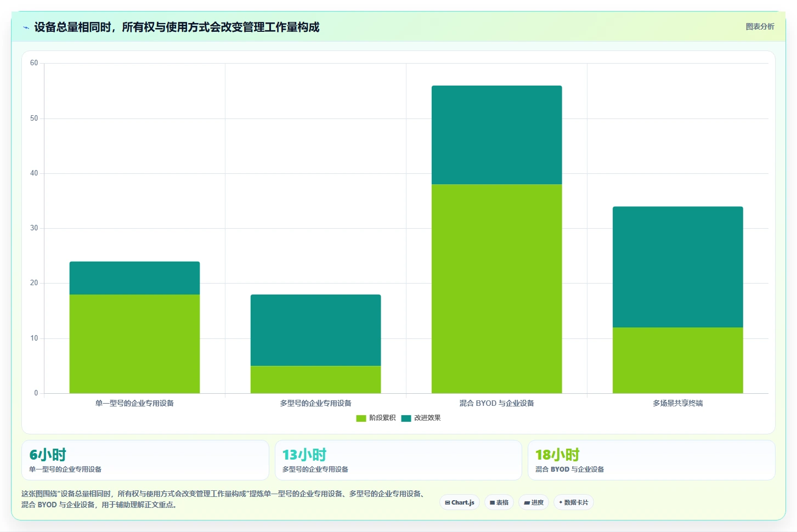Click the lightning icon beside the chart title
The image size is (797, 532).
coord(26,27)
